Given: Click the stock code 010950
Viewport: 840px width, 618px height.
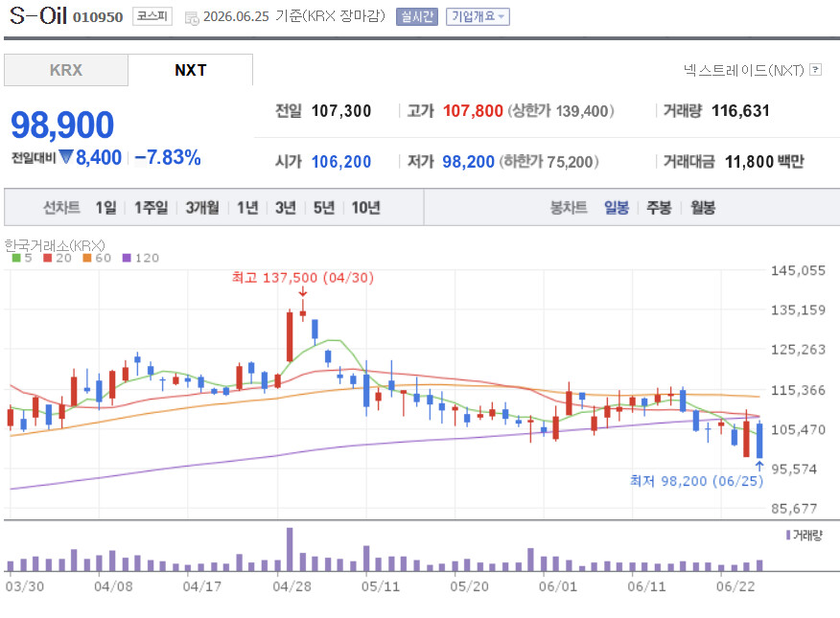Looking at the screenshot, I should pos(98,17).
